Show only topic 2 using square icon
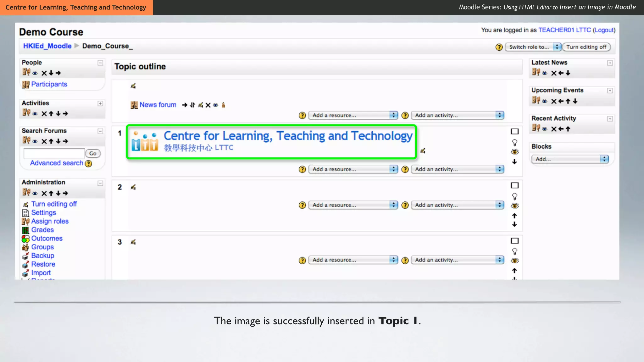Image resolution: width=644 pixels, height=362 pixels. 514,185
